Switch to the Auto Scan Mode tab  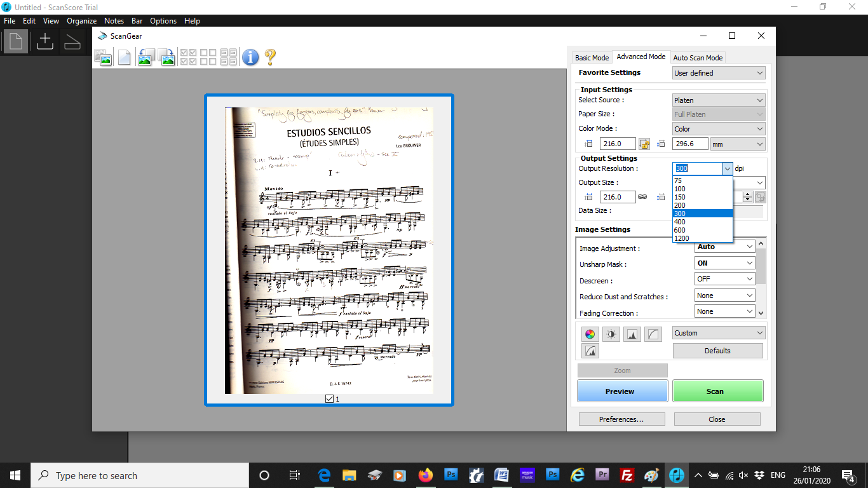coord(698,58)
